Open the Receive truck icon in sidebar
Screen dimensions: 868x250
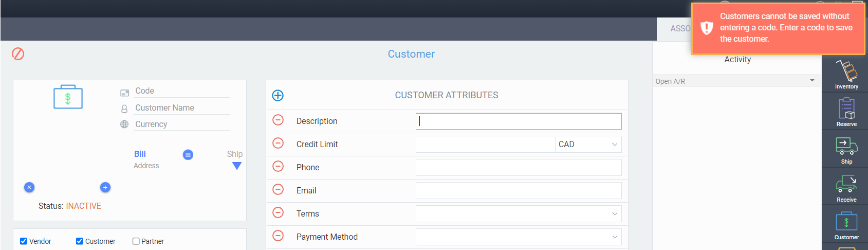click(846, 188)
